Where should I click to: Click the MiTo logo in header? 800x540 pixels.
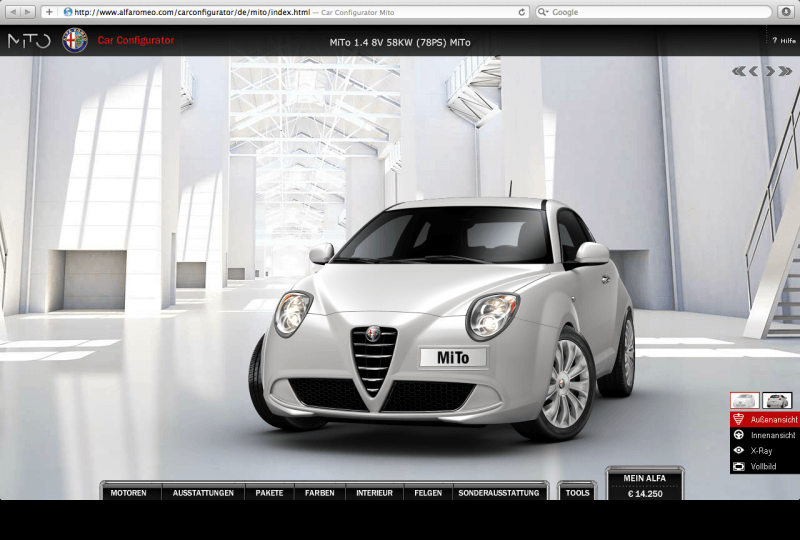click(29, 40)
